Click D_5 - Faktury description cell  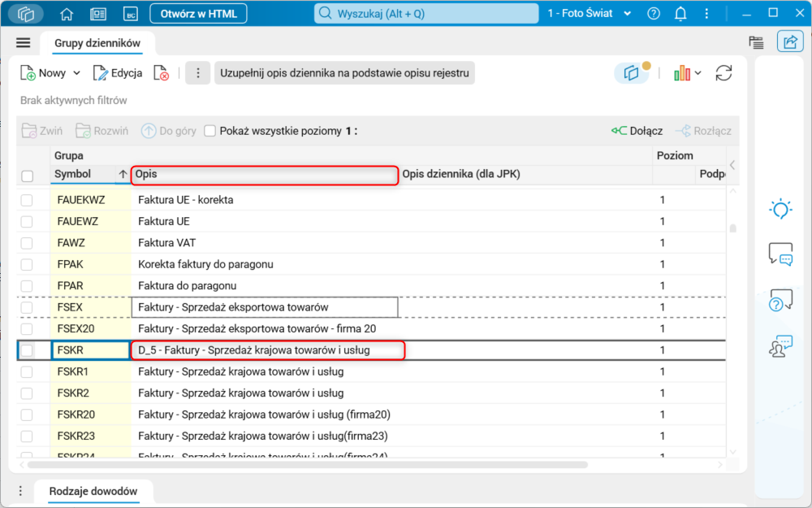tap(268, 350)
